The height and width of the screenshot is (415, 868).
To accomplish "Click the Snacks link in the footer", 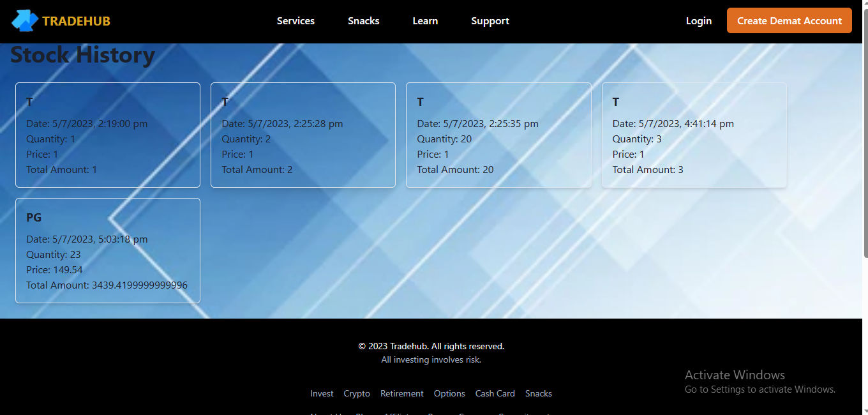I will (x=539, y=393).
